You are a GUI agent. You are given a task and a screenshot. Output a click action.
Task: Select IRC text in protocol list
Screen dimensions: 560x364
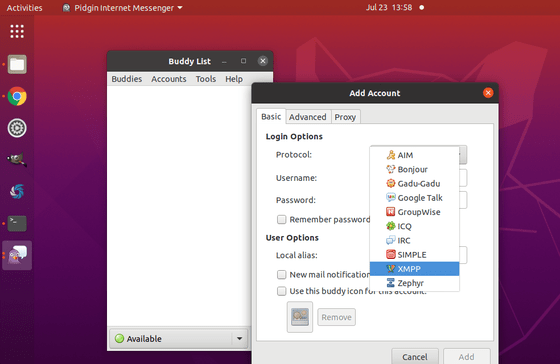404,240
